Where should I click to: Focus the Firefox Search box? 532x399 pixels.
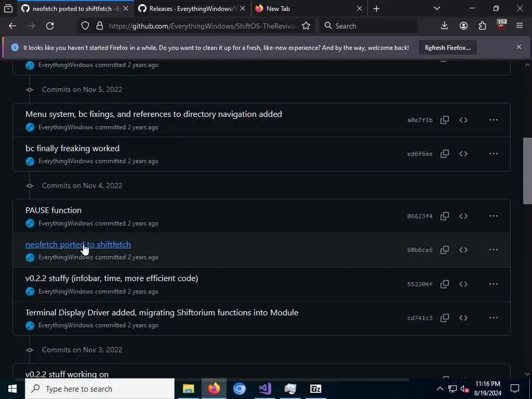click(x=368, y=26)
